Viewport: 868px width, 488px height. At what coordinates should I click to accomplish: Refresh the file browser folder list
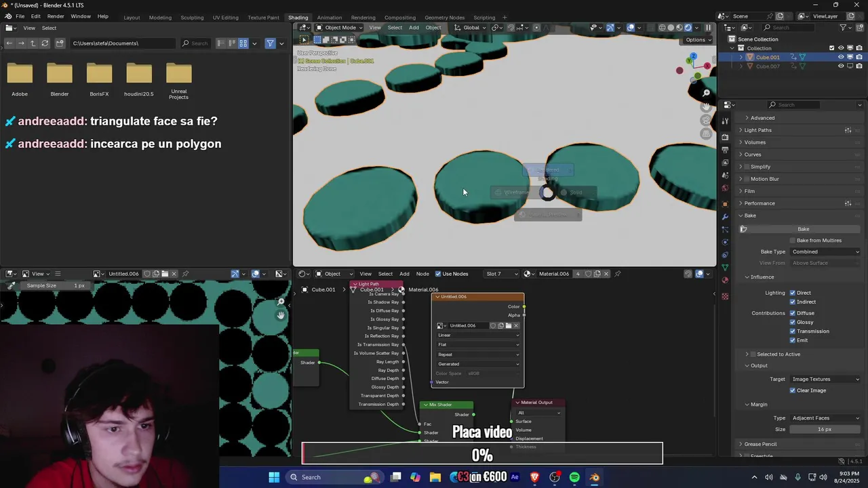[x=45, y=43]
